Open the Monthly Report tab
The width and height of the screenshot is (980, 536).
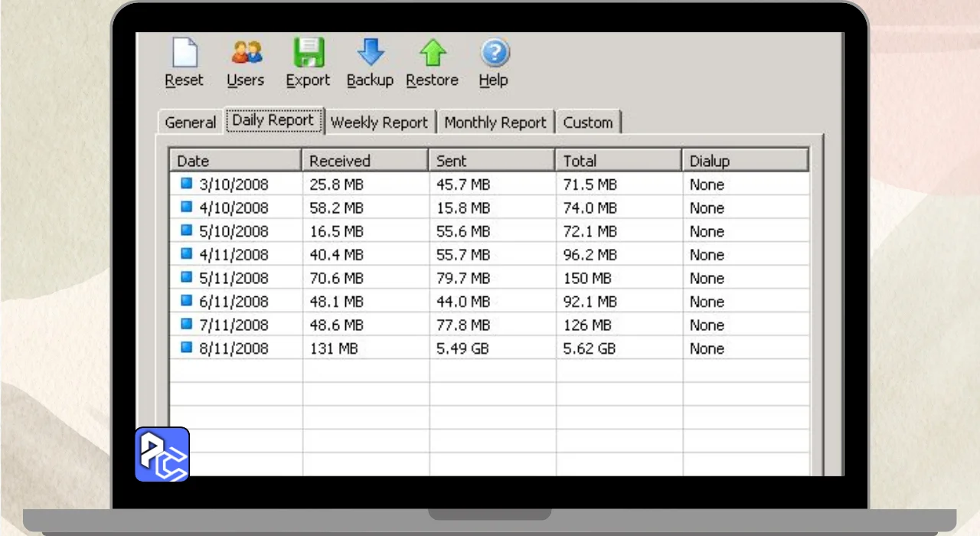tap(495, 123)
